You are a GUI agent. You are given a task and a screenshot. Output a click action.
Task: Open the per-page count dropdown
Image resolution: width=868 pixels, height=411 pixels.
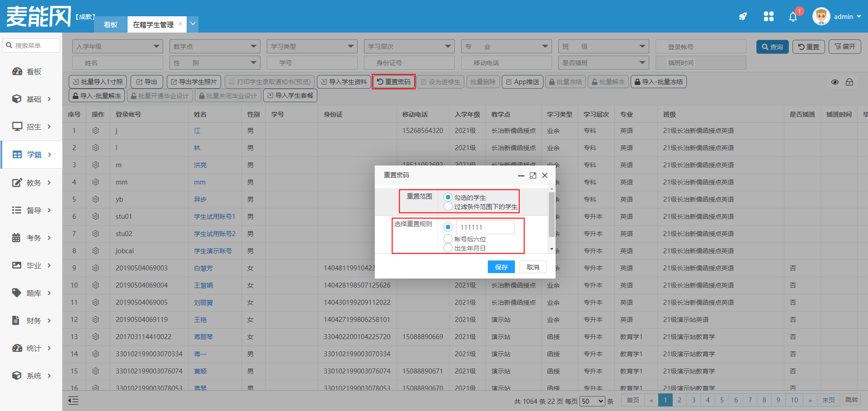point(593,401)
